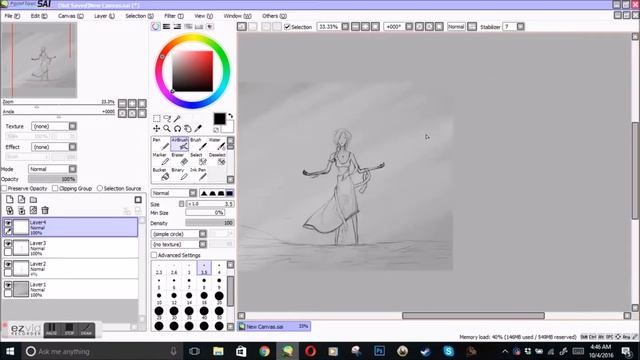Viewport: 640px width, 360px height.
Task: Open the Window menu
Action: coord(238,16)
